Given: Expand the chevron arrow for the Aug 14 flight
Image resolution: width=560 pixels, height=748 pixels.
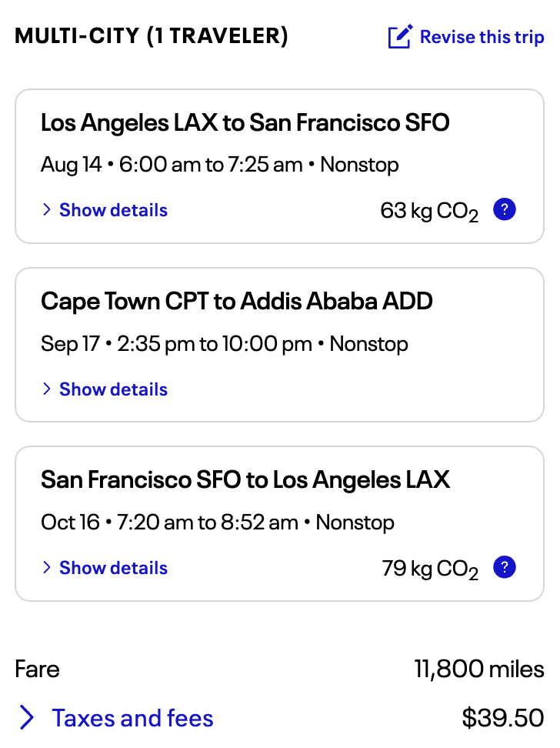Looking at the screenshot, I should [47, 210].
